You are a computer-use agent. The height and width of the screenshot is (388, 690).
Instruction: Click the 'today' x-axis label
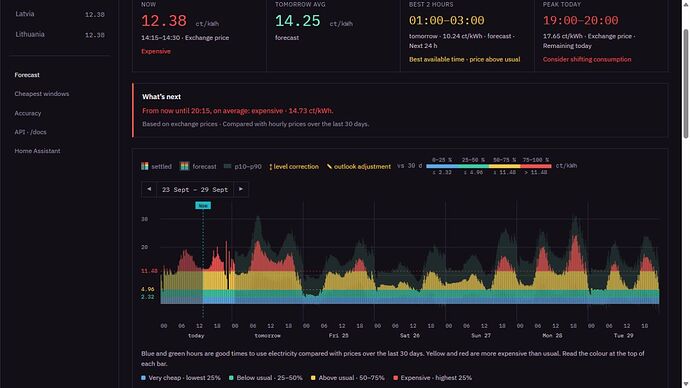[196, 336]
